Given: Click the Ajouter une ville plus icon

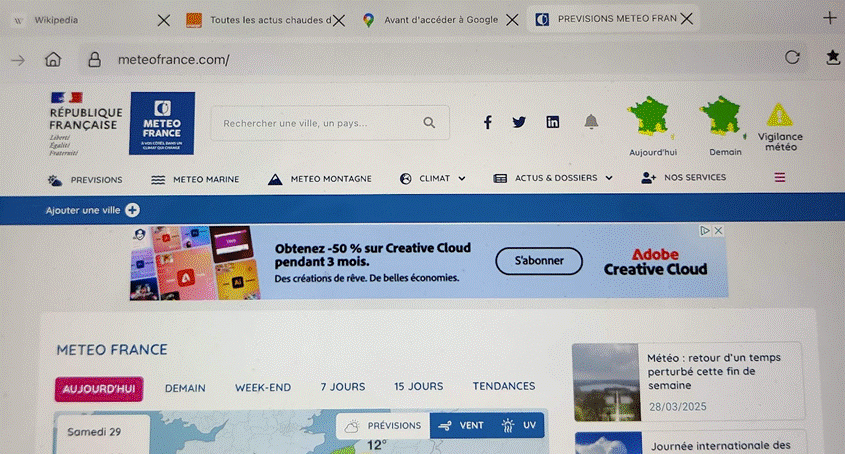Looking at the screenshot, I should pos(133,210).
